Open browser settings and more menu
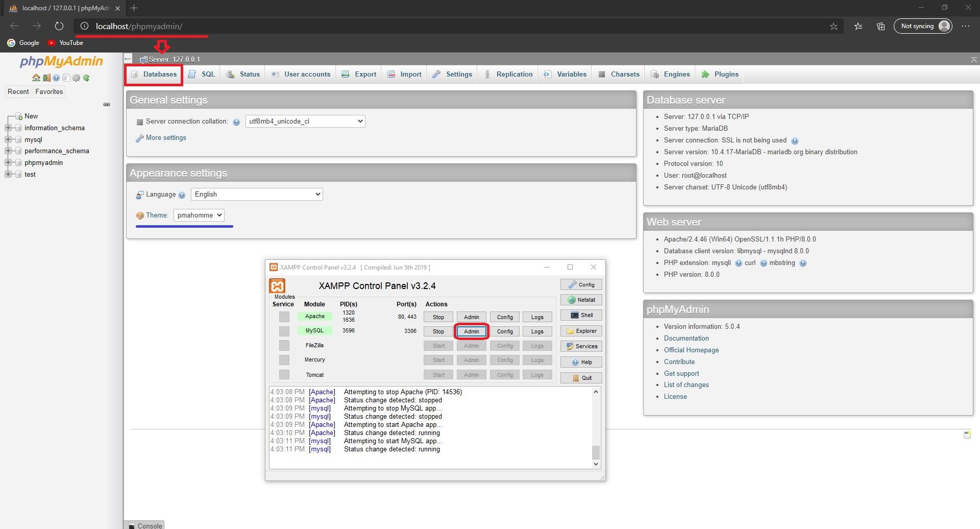 pos(966,26)
